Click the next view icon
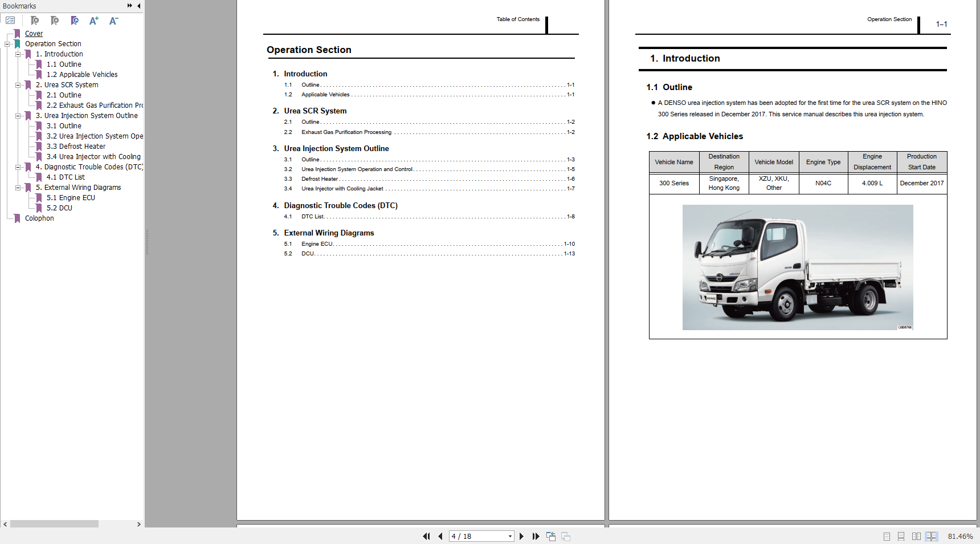This screenshot has height=544, width=980. [566, 536]
